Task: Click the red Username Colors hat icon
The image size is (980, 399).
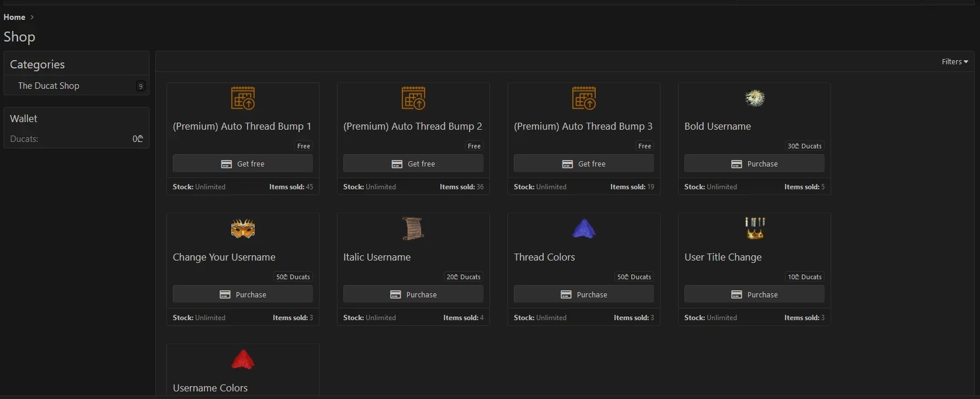Action: tap(243, 359)
